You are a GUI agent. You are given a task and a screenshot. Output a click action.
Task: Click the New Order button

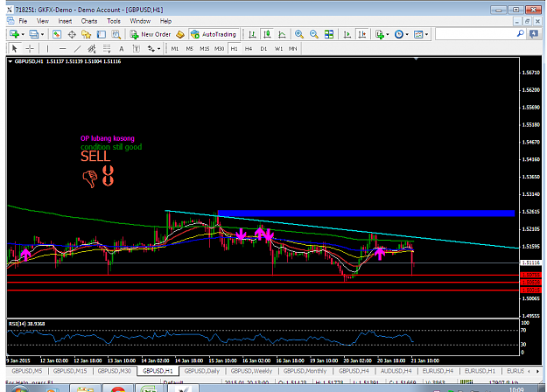(x=151, y=34)
